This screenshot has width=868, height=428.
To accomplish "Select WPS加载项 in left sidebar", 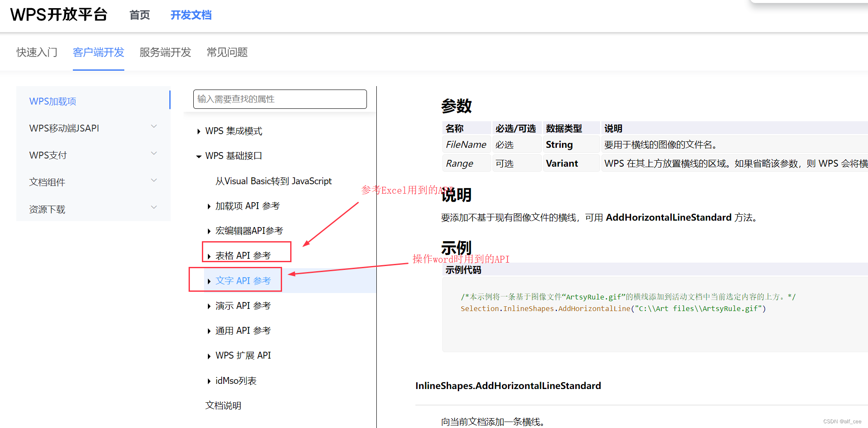I will 53,102.
